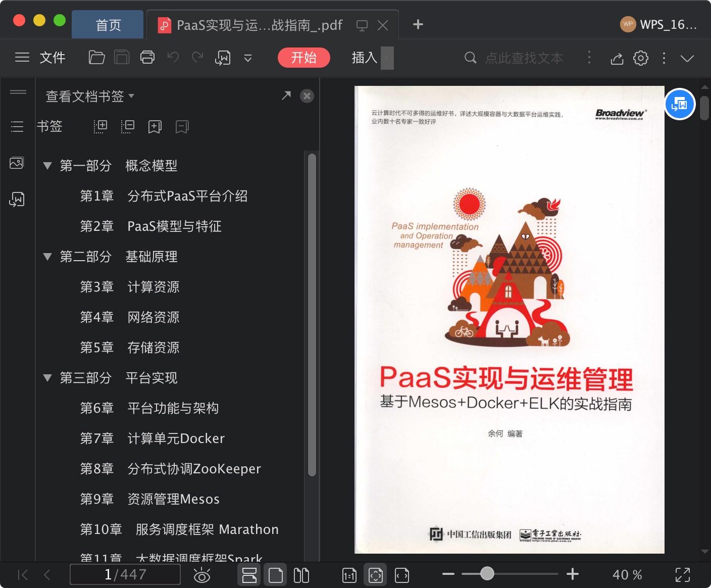Detach the bookmark panel with arrow icon
This screenshot has width=711, height=588.
point(286,95)
